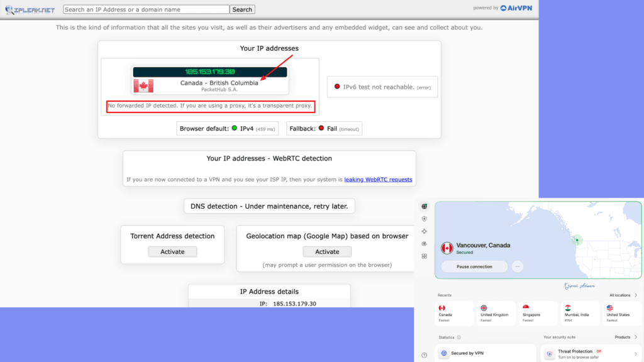This screenshot has width=644, height=362.
Task: Click the three-dots more options button
Action: click(x=518, y=266)
